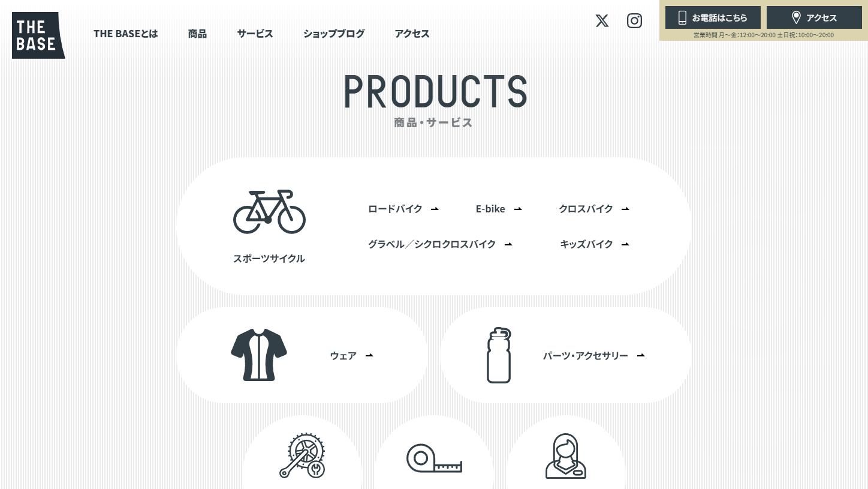Click the sports bicycle icon
Image resolution: width=868 pixels, height=489 pixels.
269,212
